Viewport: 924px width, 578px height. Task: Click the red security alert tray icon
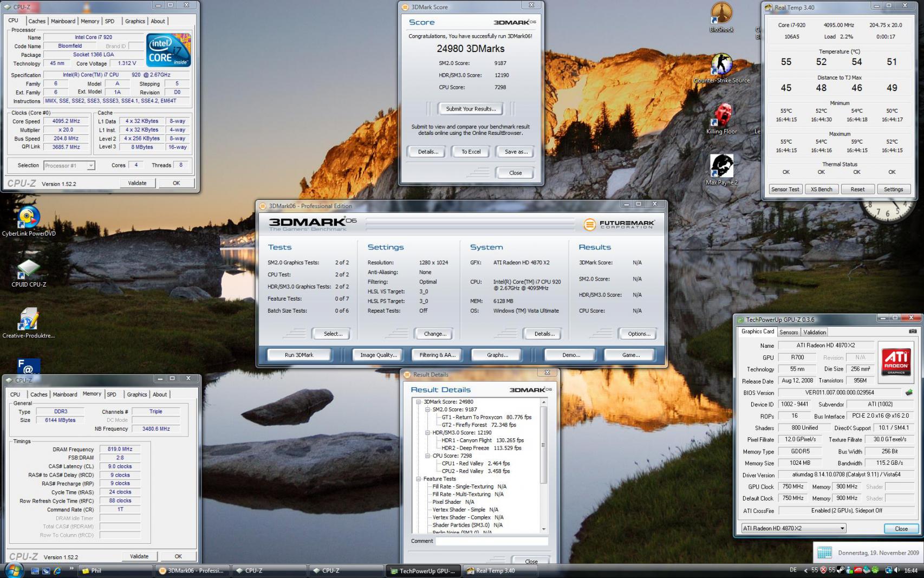click(823, 570)
